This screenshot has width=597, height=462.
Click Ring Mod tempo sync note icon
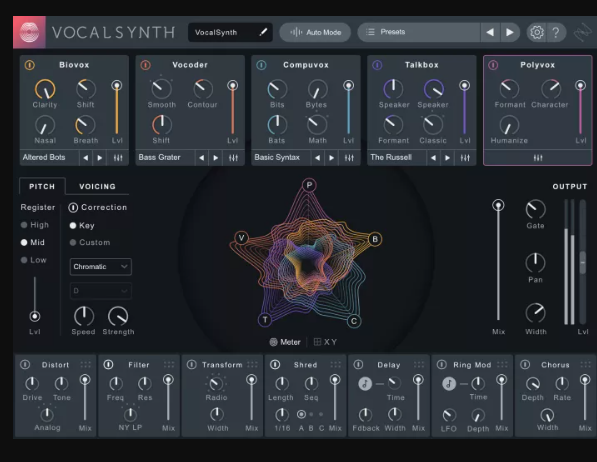pos(449,384)
